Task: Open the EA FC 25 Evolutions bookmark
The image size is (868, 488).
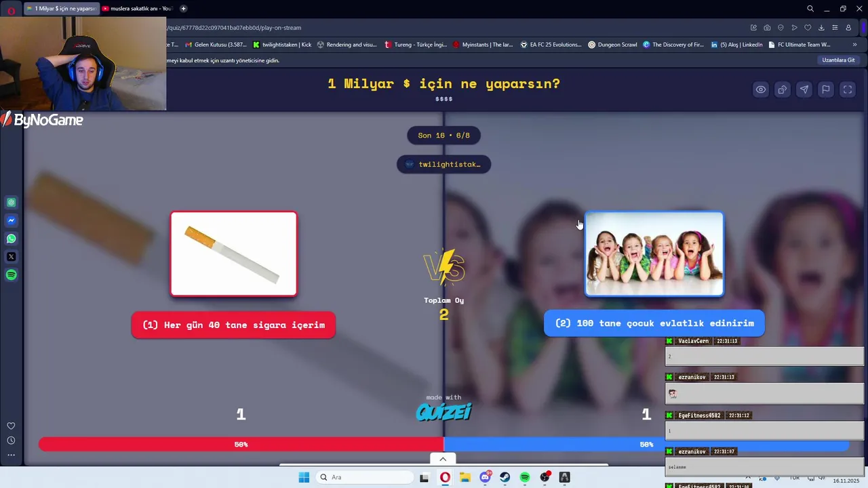Action: tap(551, 45)
